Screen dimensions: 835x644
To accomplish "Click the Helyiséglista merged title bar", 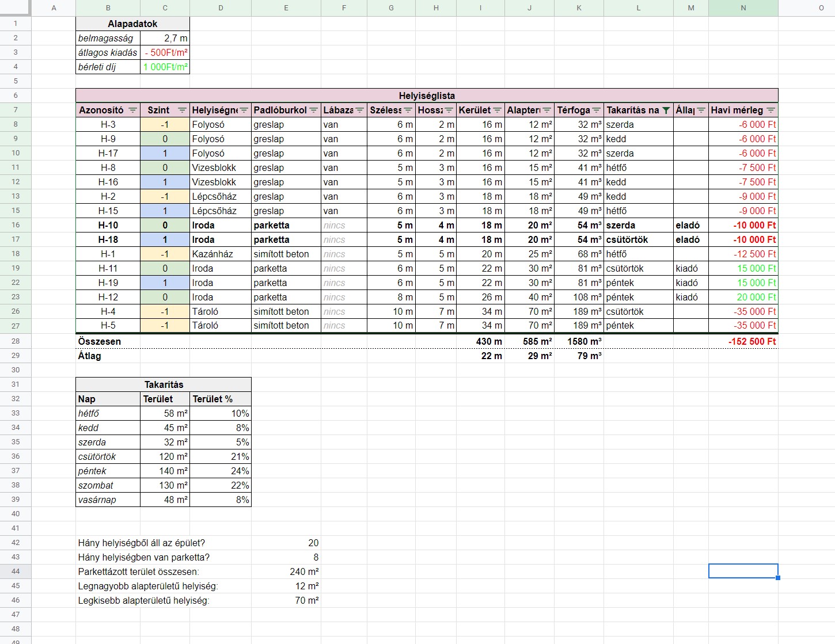I will click(x=427, y=96).
